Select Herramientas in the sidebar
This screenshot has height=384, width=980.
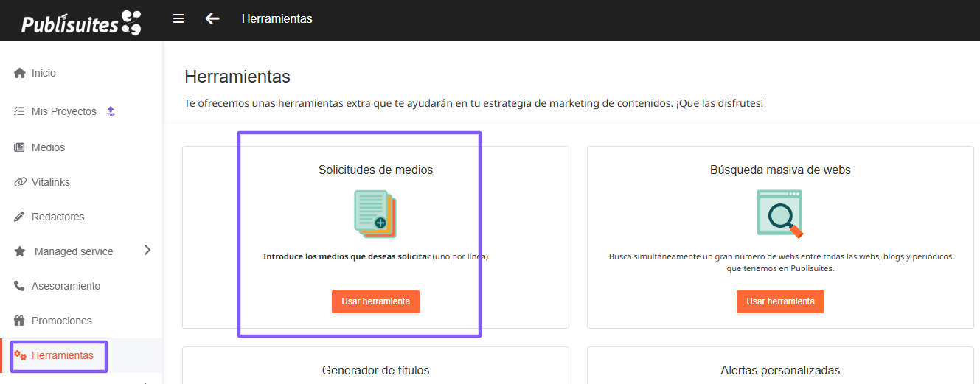point(62,356)
